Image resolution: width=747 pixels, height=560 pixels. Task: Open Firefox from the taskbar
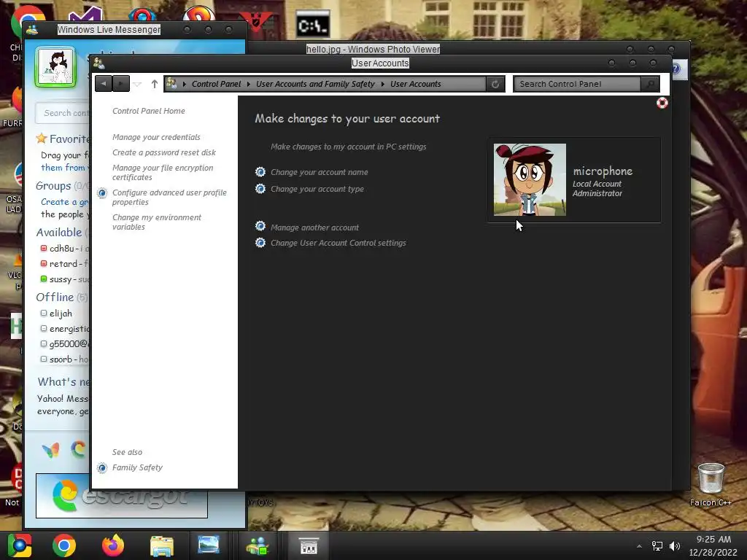point(113,545)
